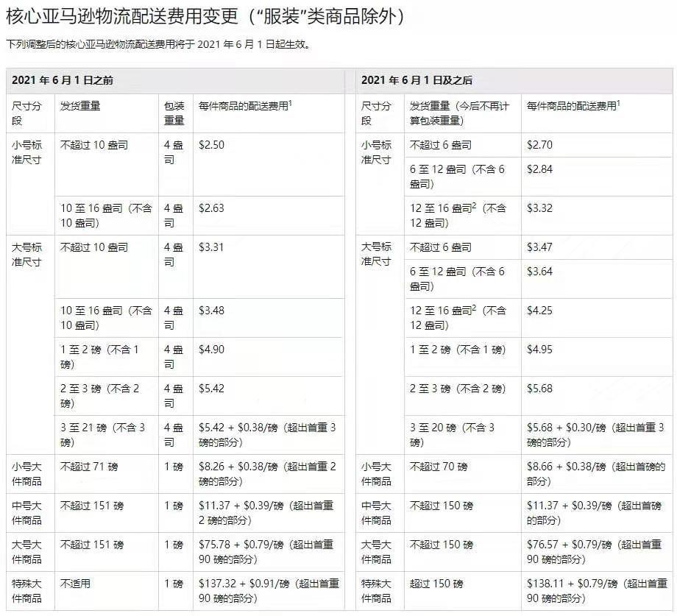Image resolution: width=677 pixels, height=616 pixels.
Task: Click the 包装重量 column header
Action: (174, 113)
